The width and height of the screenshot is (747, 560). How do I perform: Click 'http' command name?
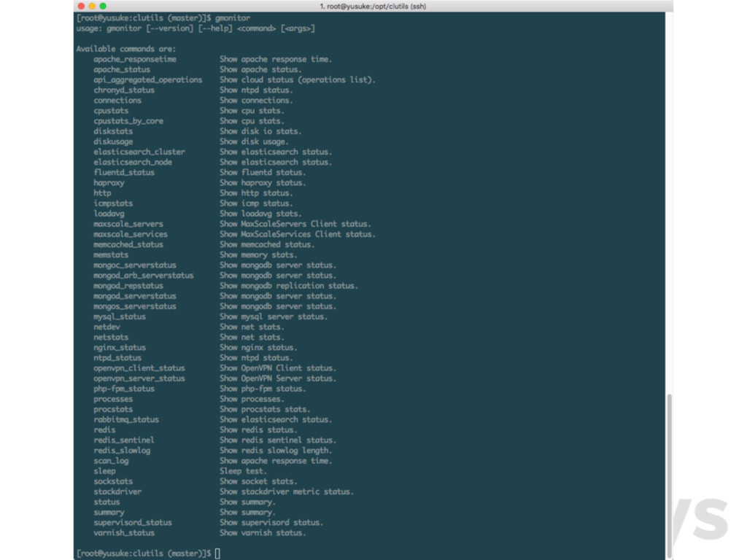point(102,192)
